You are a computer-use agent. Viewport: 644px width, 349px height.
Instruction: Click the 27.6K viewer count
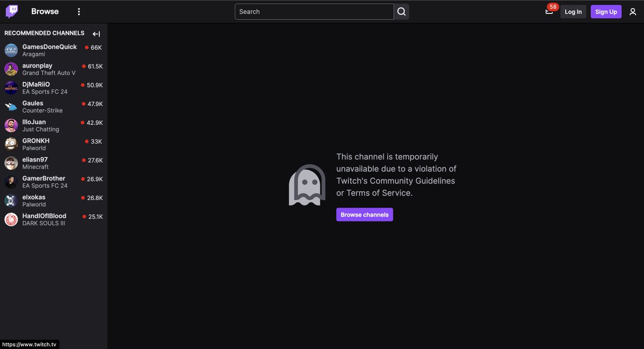95,161
